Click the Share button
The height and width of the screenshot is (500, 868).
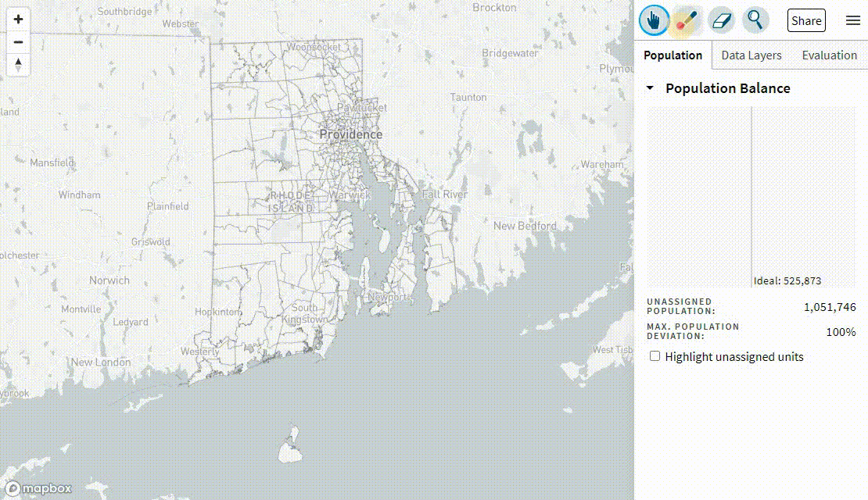click(x=806, y=20)
